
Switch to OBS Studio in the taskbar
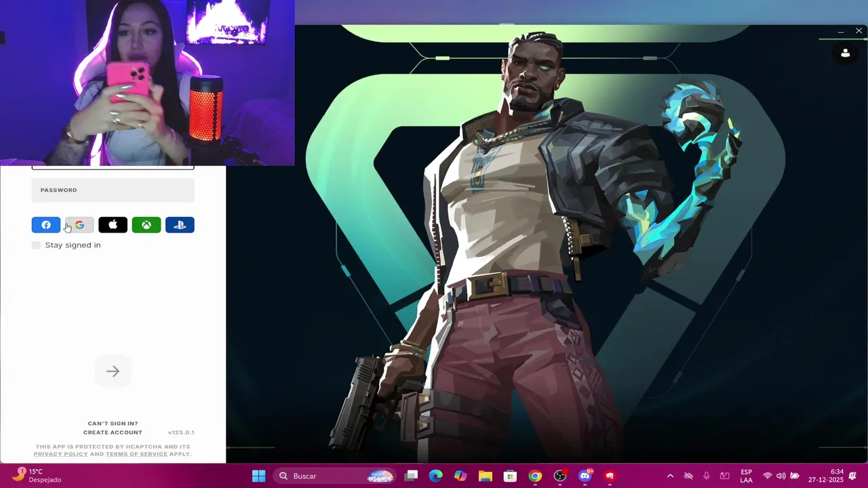(x=560, y=476)
